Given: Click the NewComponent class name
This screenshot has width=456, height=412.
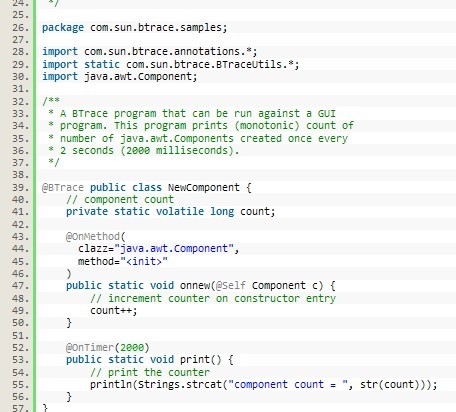Looking at the screenshot, I should tap(204, 187).
